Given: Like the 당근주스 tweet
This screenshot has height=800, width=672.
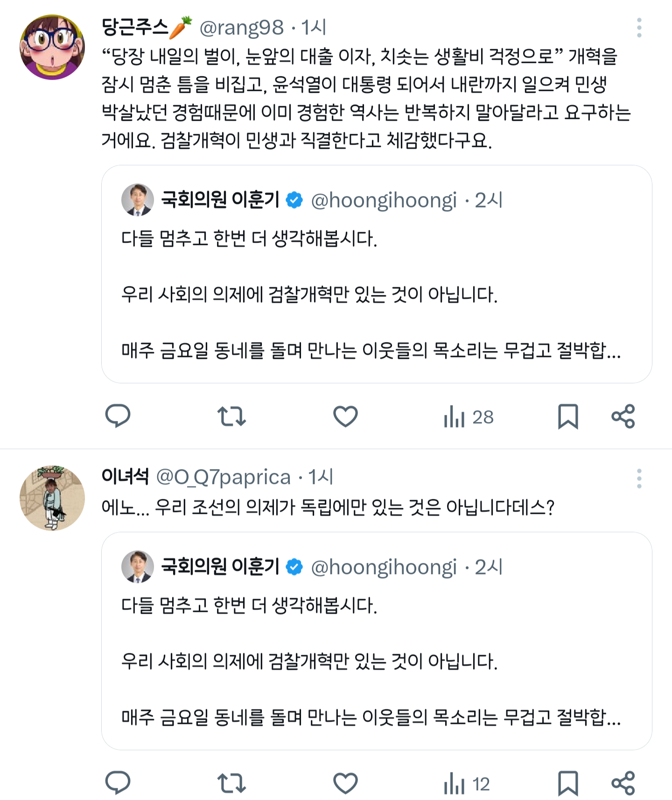Looking at the screenshot, I should point(345,416).
